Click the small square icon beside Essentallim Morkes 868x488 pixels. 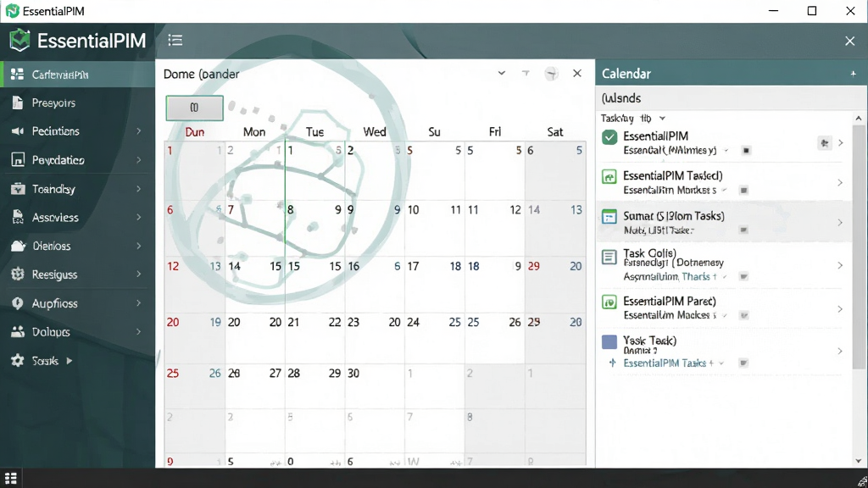click(x=743, y=191)
